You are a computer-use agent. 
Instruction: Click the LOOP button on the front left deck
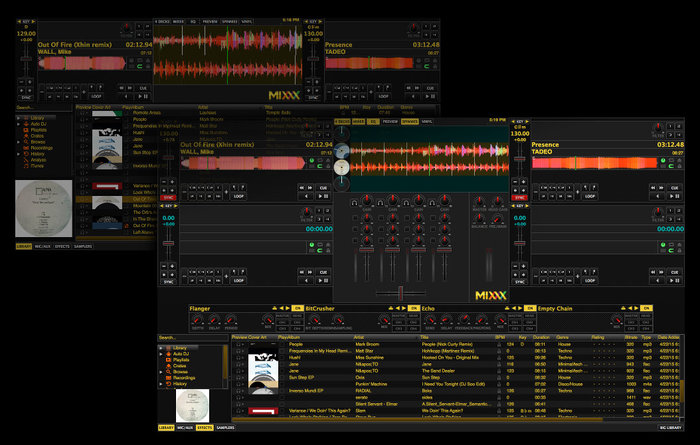pos(238,196)
